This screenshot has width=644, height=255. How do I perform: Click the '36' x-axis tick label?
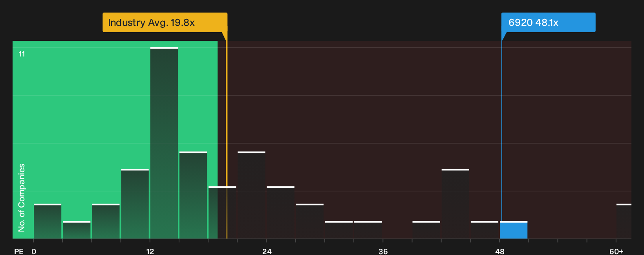click(x=383, y=251)
